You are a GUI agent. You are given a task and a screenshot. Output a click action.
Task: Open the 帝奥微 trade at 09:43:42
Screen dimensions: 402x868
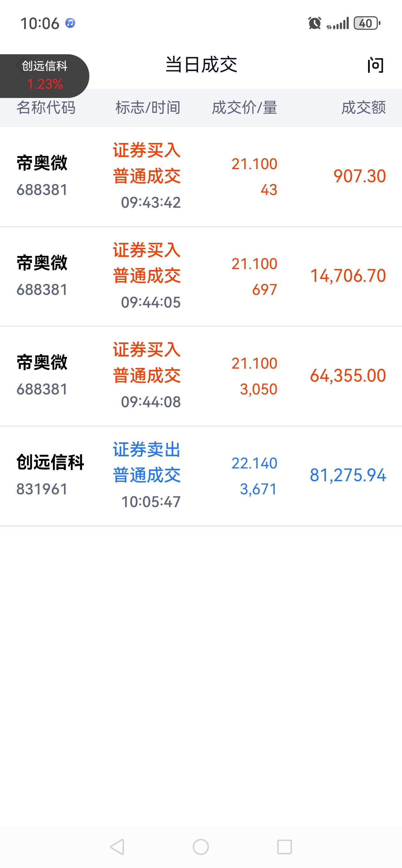click(x=201, y=176)
